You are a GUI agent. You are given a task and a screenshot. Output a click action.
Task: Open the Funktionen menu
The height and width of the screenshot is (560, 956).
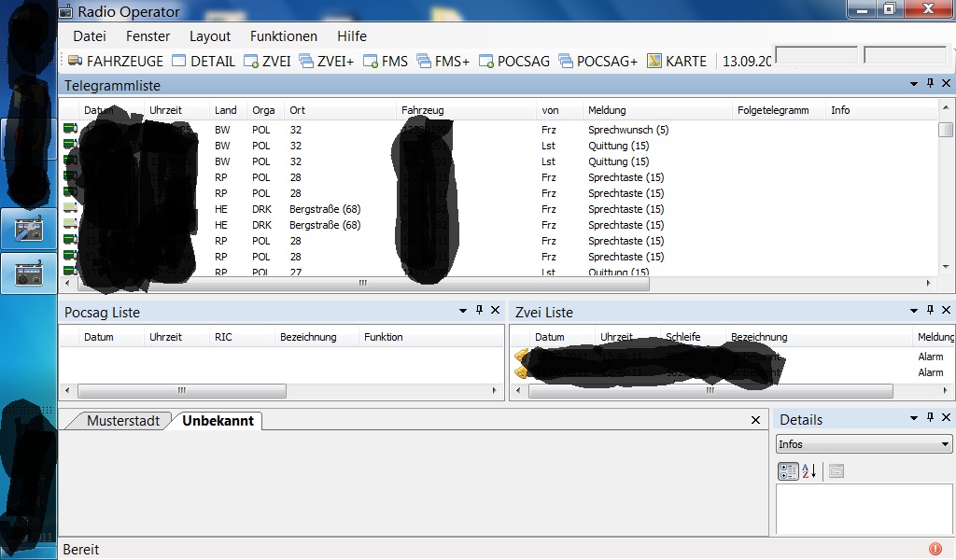(x=283, y=36)
